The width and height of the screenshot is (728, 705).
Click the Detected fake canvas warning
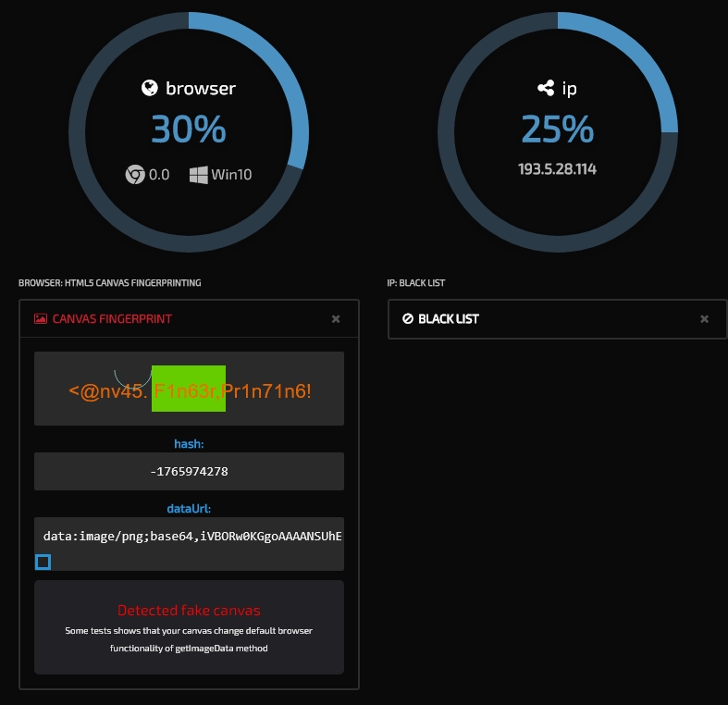pos(189,611)
